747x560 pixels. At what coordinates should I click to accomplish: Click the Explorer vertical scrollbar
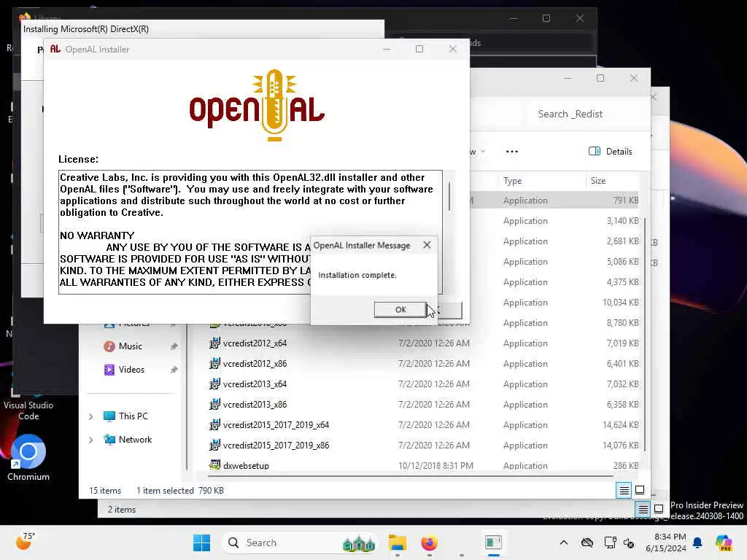pos(645,334)
